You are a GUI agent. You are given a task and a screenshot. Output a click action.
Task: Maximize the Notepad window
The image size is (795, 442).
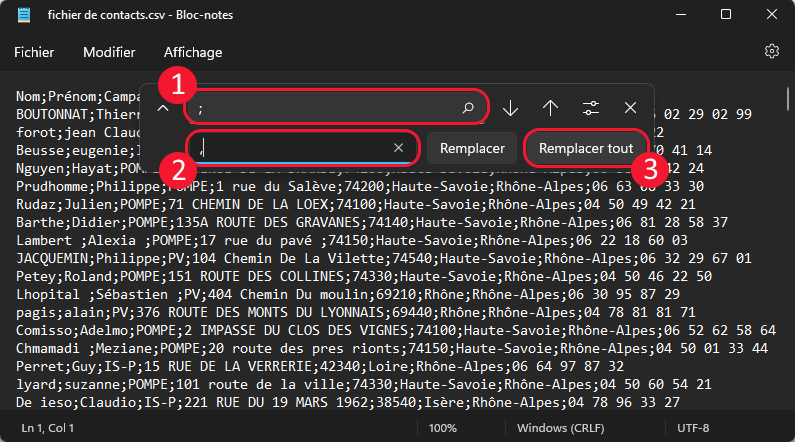726,15
